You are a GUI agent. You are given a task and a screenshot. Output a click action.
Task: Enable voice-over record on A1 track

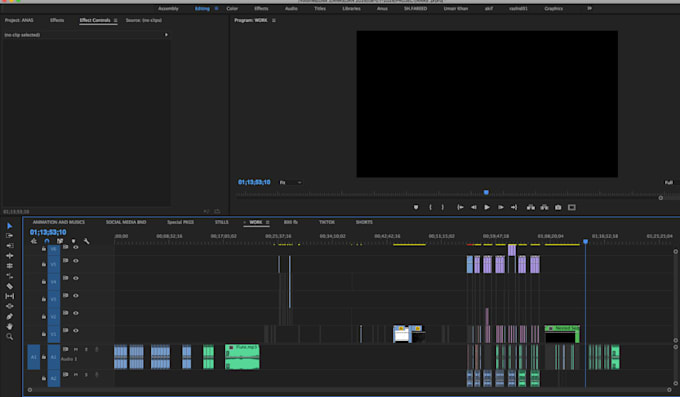pos(96,349)
